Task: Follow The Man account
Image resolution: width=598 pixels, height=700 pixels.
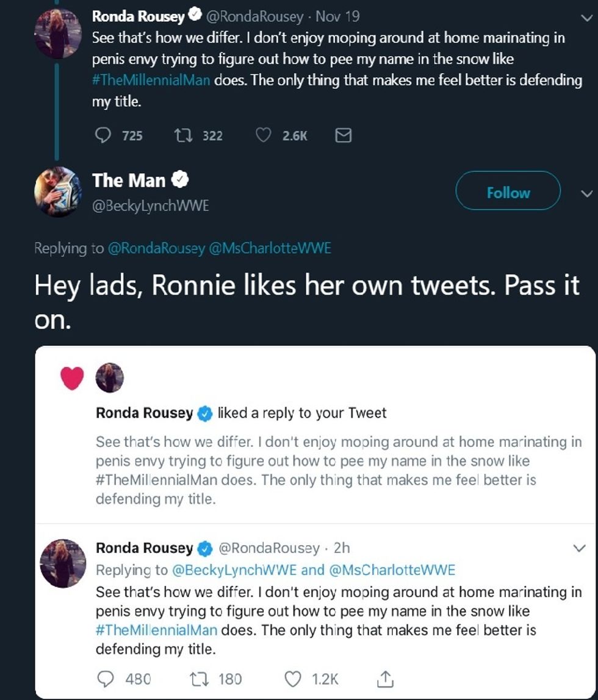Action: pyautogui.click(x=508, y=193)
